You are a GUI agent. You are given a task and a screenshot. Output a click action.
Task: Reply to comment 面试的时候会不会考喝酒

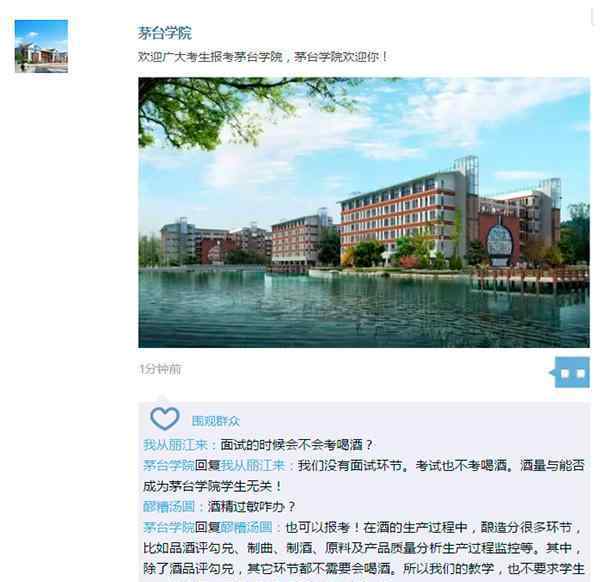[x=297, y=445]
